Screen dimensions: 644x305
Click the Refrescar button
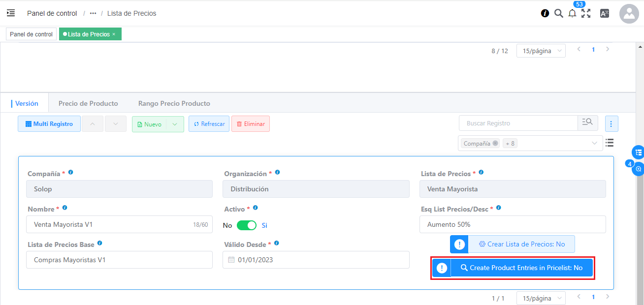pyautogui.click(x=209, y=124)
